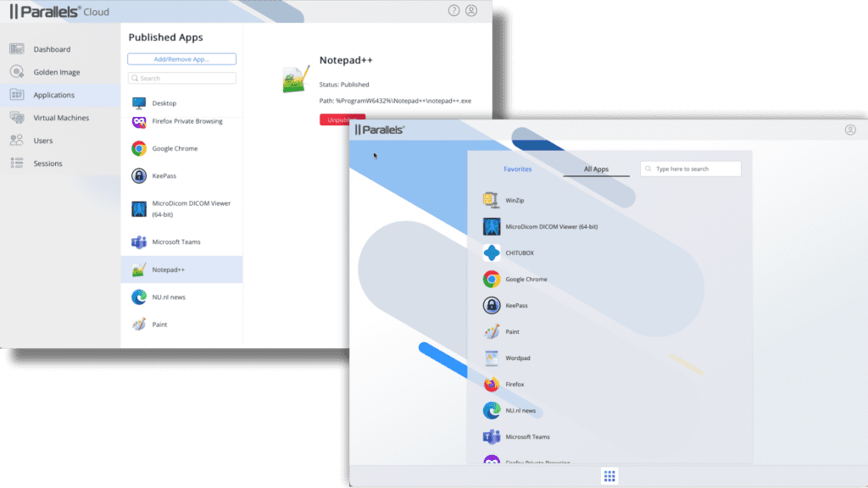The image size is (868, 488).
Task: Launch CHITUBOX from the All Apps list
Action: tap(520, 252)
